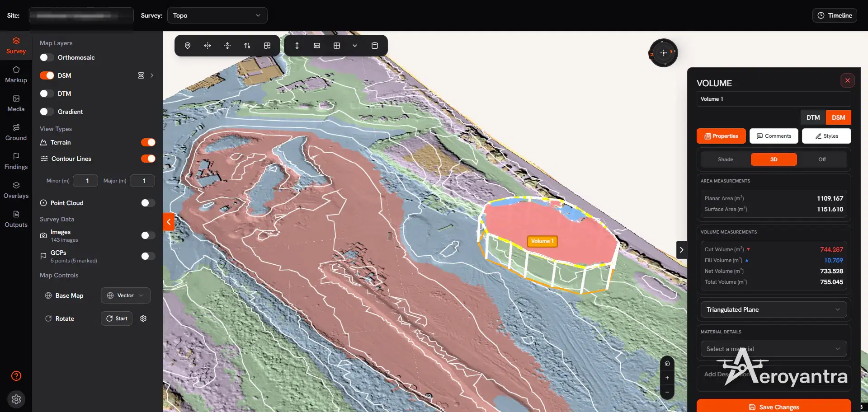Click the DSM layer focus icon

tap(141, 75)
